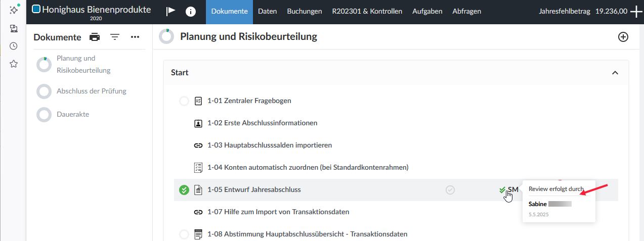Click the Start section header
The height and width of the screenshot is (241, 644).
pyautogui.click(x=396, y=73)
